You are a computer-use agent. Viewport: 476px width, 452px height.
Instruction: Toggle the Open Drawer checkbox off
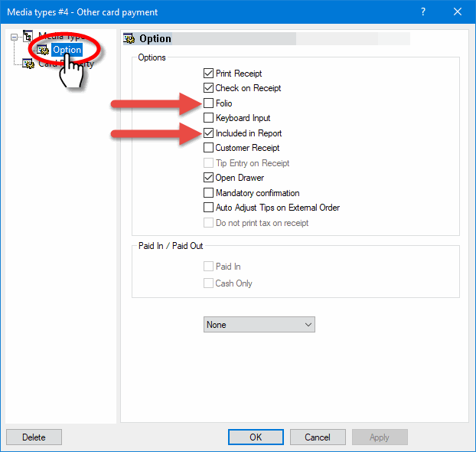[208, 178]
